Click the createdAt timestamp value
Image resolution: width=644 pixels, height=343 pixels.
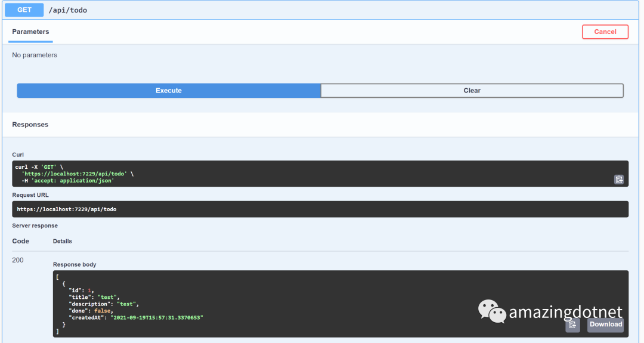(x=157, y=317)
